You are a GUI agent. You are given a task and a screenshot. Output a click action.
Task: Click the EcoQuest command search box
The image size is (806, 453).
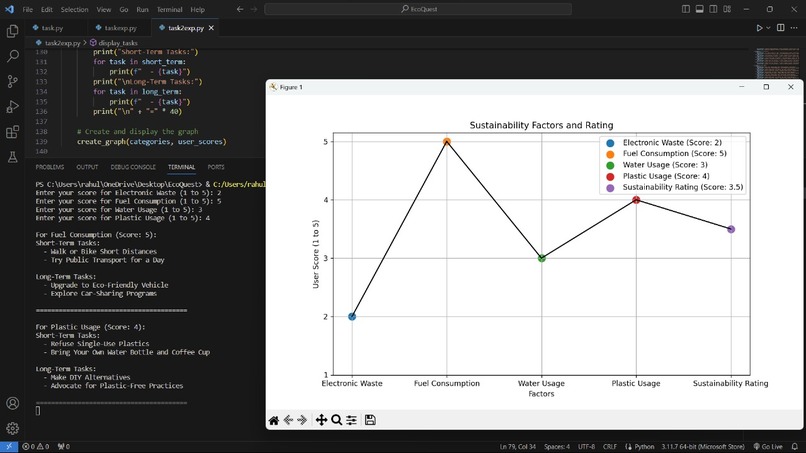pyautogui.click(x=418, y=9)
